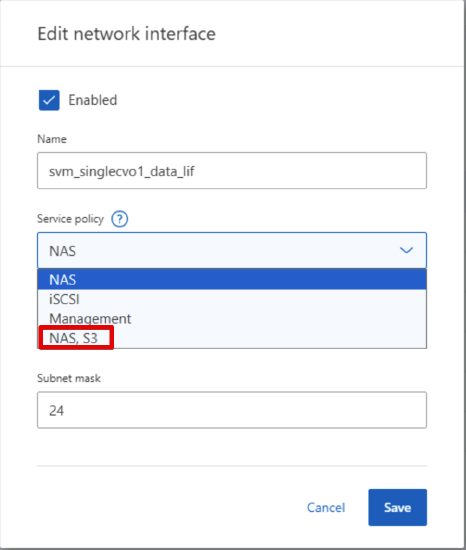
Task: Click the Save button
Action: 398,508
